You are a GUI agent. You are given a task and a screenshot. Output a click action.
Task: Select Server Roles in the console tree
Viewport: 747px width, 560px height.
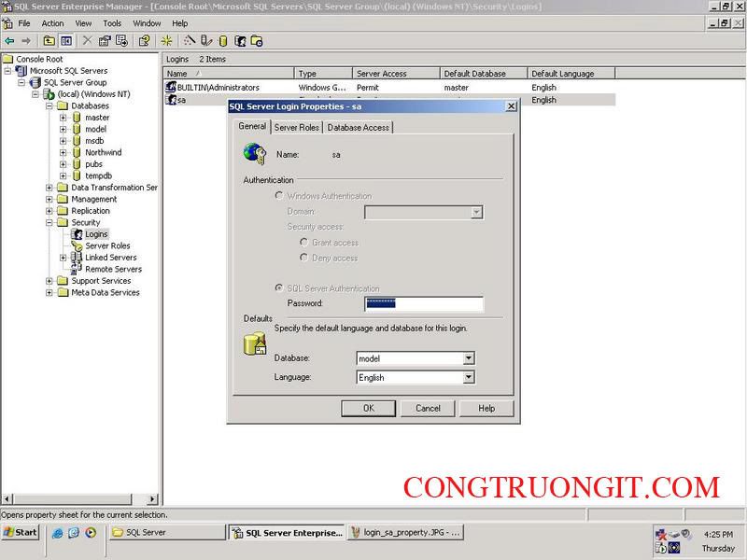pos(107,245)
